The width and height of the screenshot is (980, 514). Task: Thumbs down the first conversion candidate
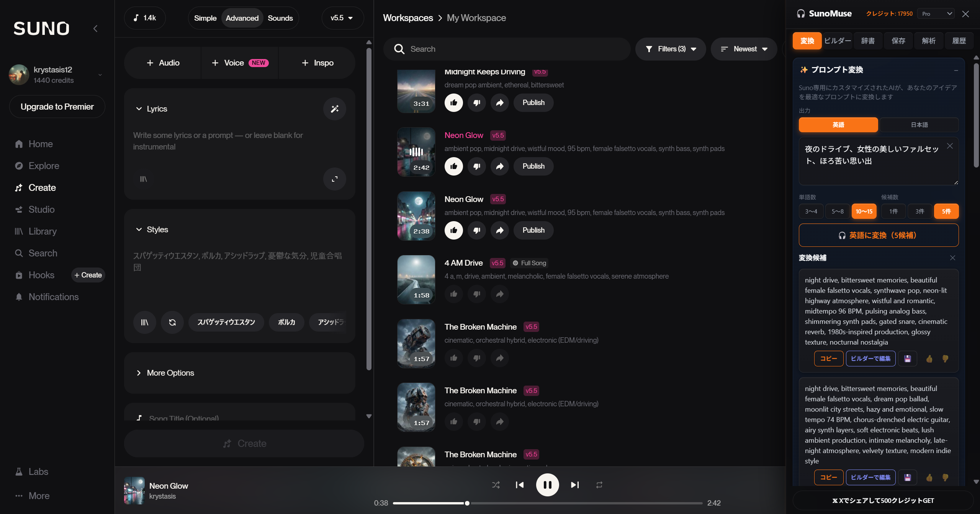coord(946,359)
